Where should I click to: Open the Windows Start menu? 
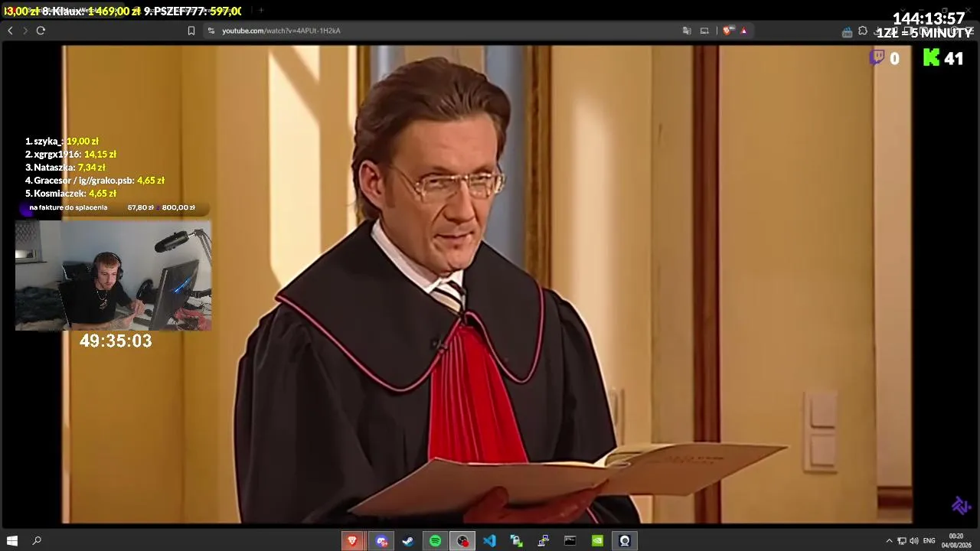click(x=12, y=541)
